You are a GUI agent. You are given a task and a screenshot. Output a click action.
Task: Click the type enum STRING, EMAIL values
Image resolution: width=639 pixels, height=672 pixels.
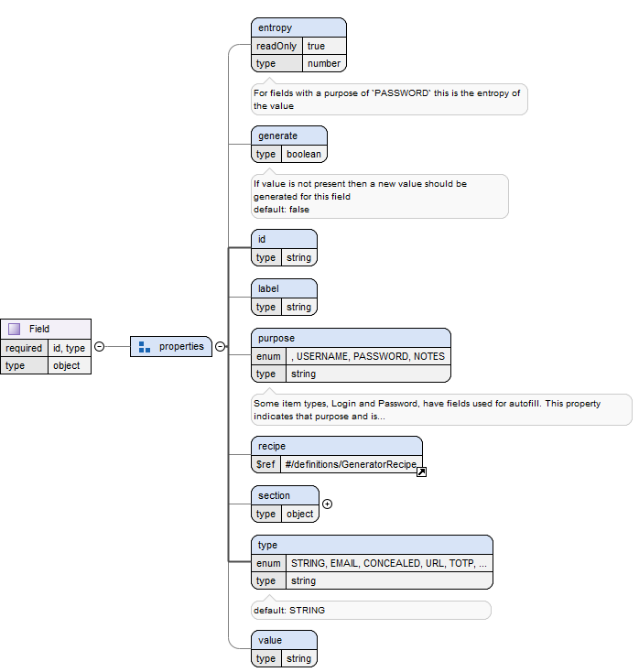click(x=388, y=563)
